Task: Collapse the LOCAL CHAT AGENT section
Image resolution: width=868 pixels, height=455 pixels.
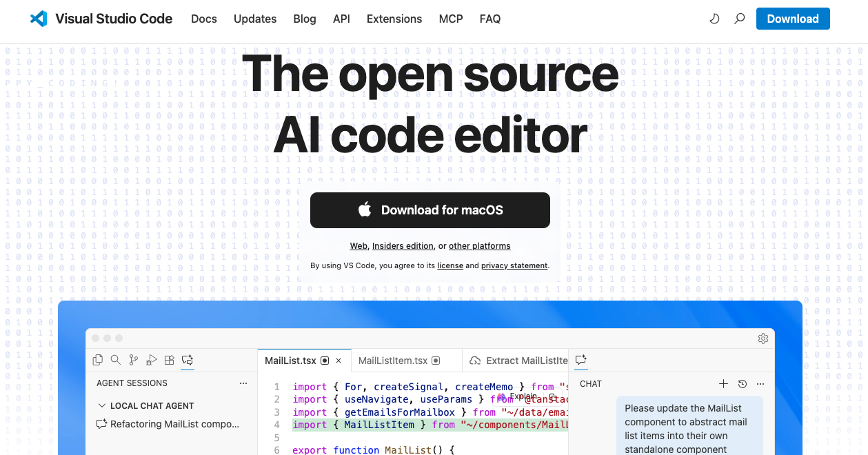Action: [102, 405]
